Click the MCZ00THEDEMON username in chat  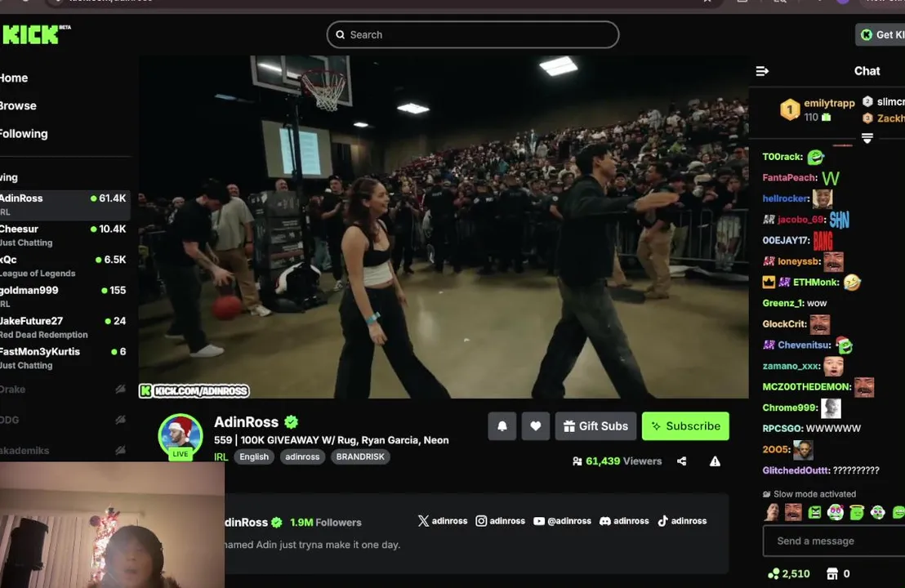pos(807,386)
